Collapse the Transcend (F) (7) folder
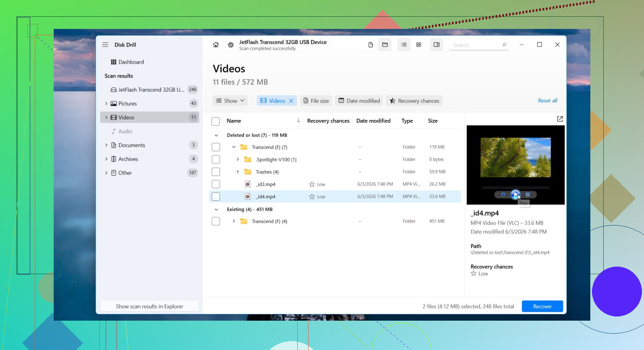The image size is (644, 350). click(234, 147)
